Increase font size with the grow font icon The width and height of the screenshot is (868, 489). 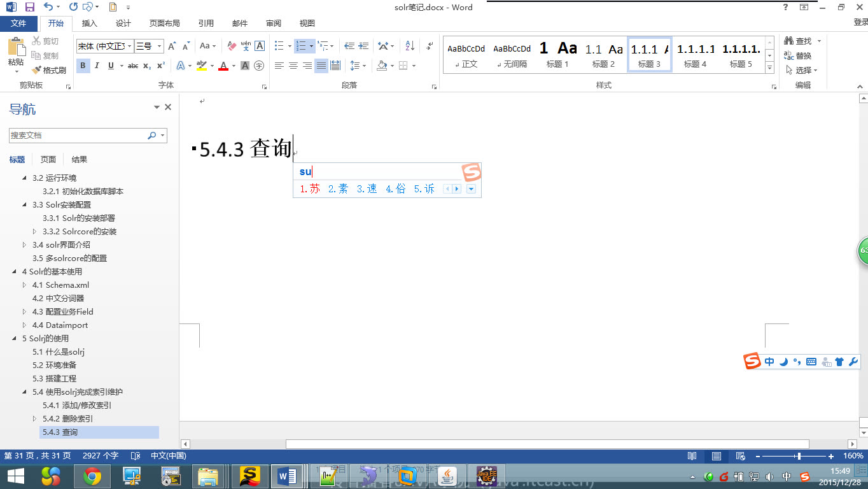tap(172, 46)
